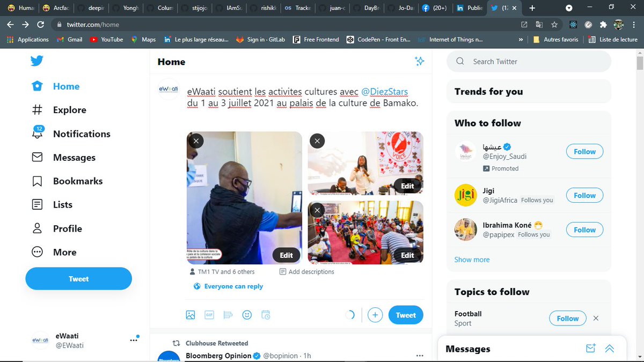644x362 pixels.
Task: Click the large Tweet button in sidebar
Action: click(78, 279)
